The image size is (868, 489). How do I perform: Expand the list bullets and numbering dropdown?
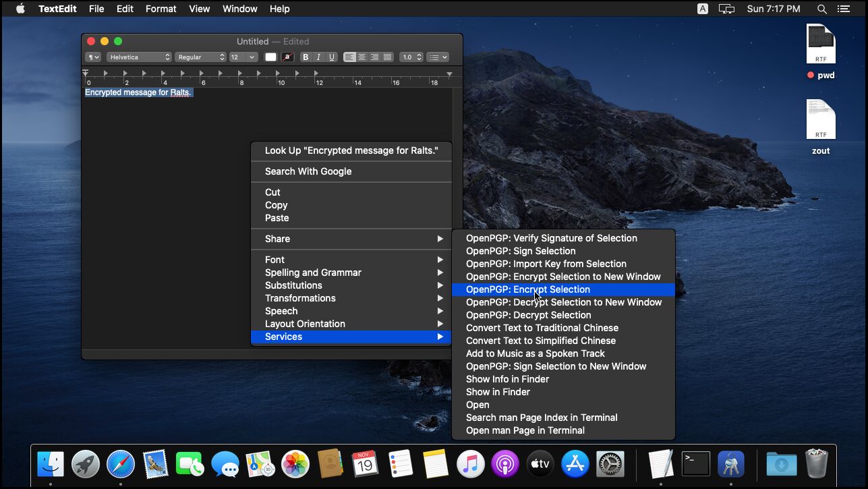point(438,57)
